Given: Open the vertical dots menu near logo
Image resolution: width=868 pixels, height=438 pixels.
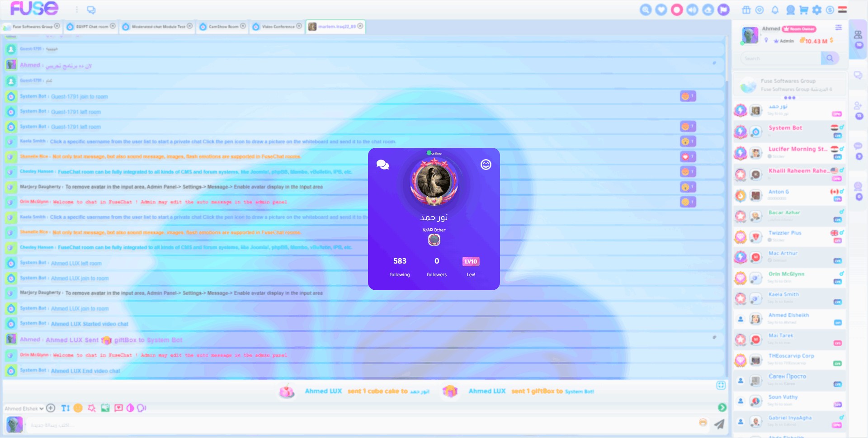Looking at the screenshot, I should coord(76,9).
